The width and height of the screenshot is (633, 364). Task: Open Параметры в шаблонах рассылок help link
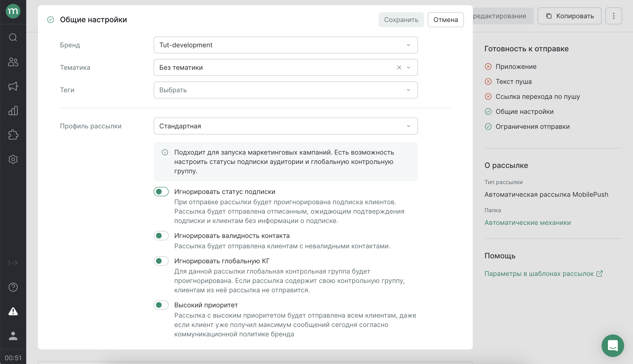pyautogui.click(x=543, y=274)
